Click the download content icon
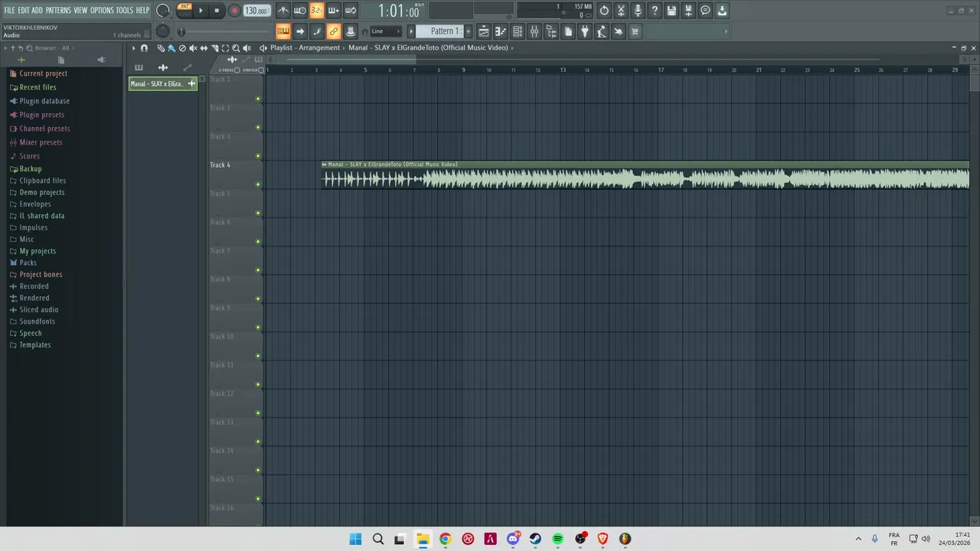 722,11
